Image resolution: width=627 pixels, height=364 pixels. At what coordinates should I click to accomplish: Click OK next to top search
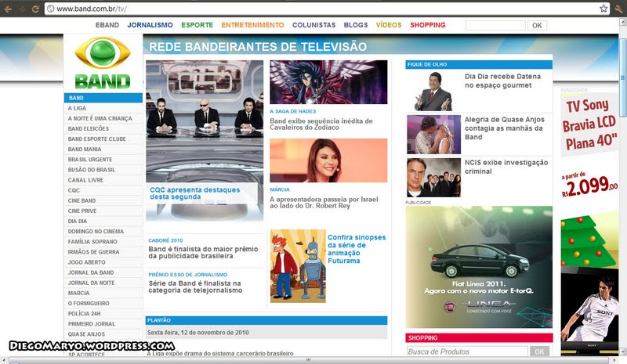point(537,25)
